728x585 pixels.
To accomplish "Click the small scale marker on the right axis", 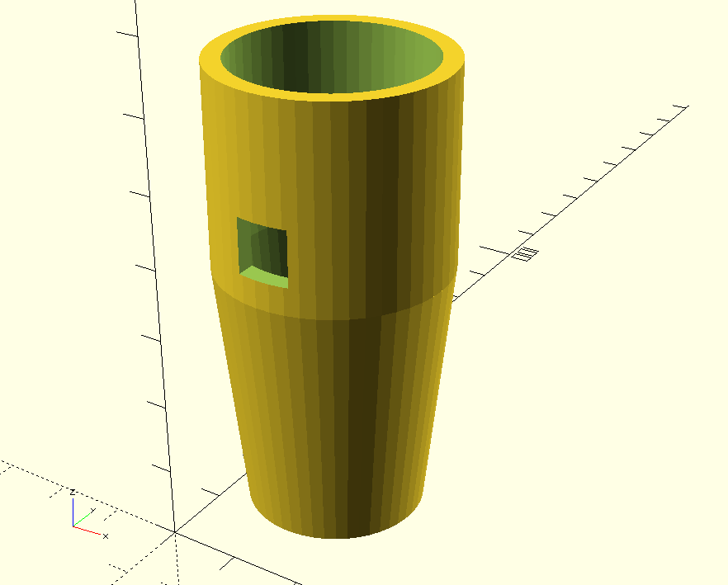I will [x=525, y=253].
